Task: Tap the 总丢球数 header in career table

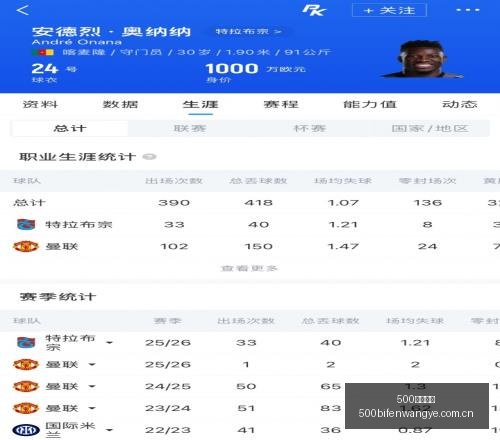Action: click(258, 181)
